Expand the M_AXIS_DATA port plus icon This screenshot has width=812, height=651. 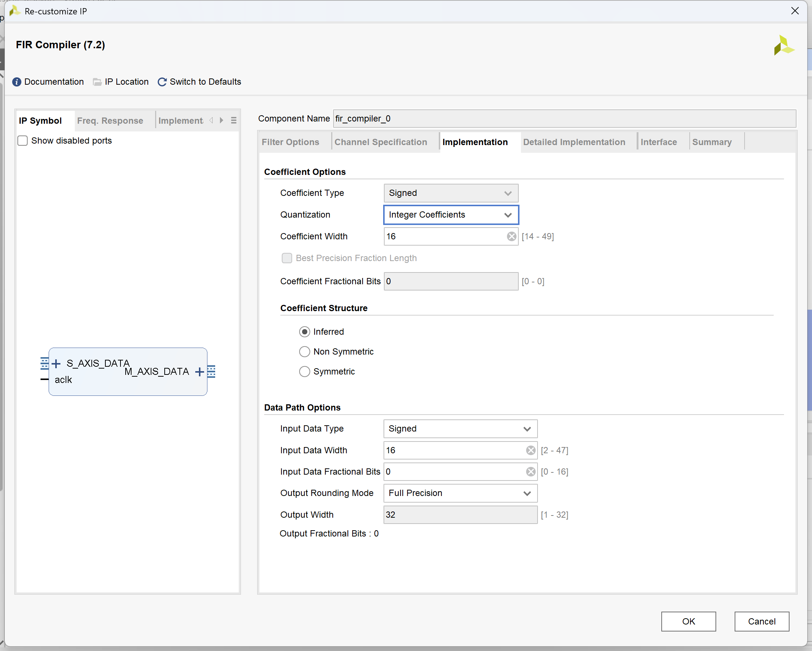[x=200, y=372]
